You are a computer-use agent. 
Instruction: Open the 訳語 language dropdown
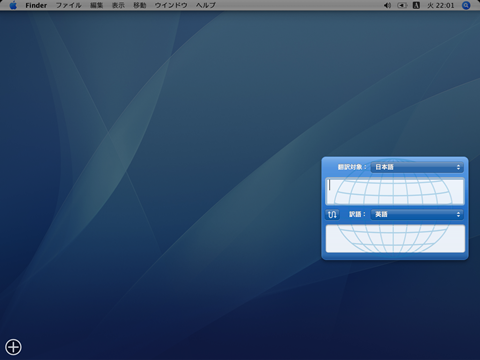(x=417, y=214)
